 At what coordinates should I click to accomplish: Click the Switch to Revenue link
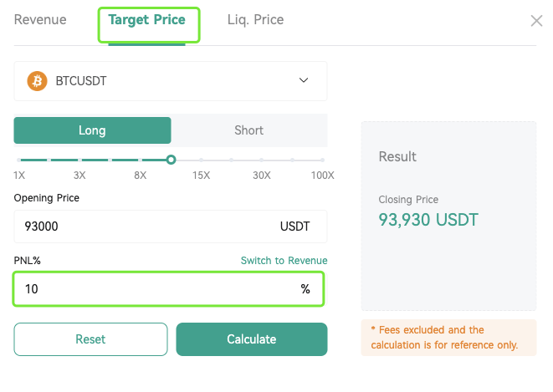(284, 260)
